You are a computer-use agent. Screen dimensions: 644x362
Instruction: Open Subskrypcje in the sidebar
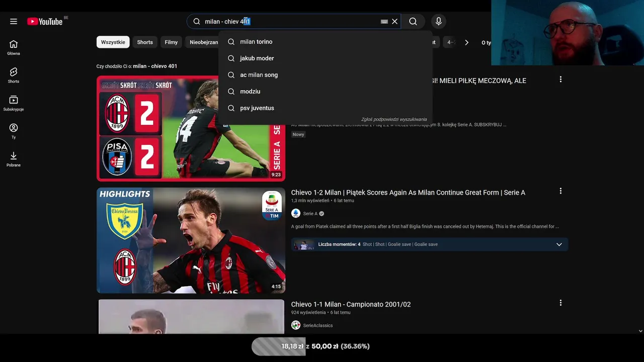click(x=14, y=103)
